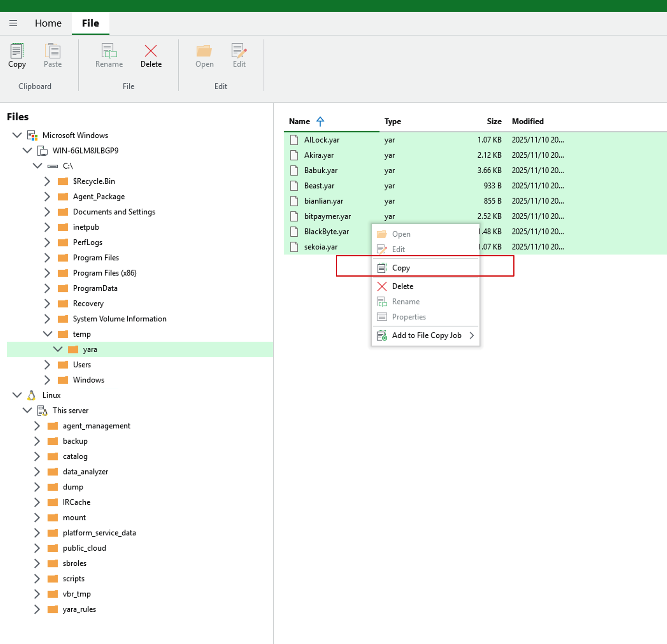
Task: Click the Paste clipboard icon
Action: (x=53, y=51)
